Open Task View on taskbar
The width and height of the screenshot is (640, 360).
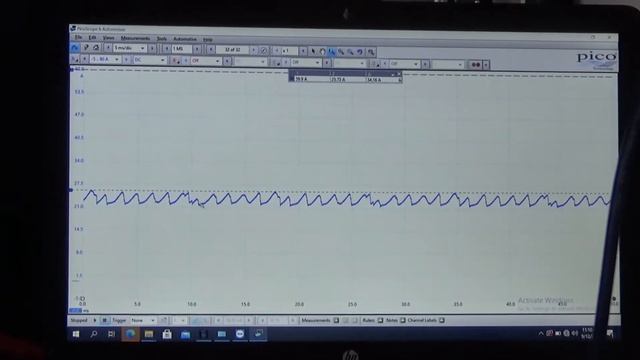pos(111,334)
